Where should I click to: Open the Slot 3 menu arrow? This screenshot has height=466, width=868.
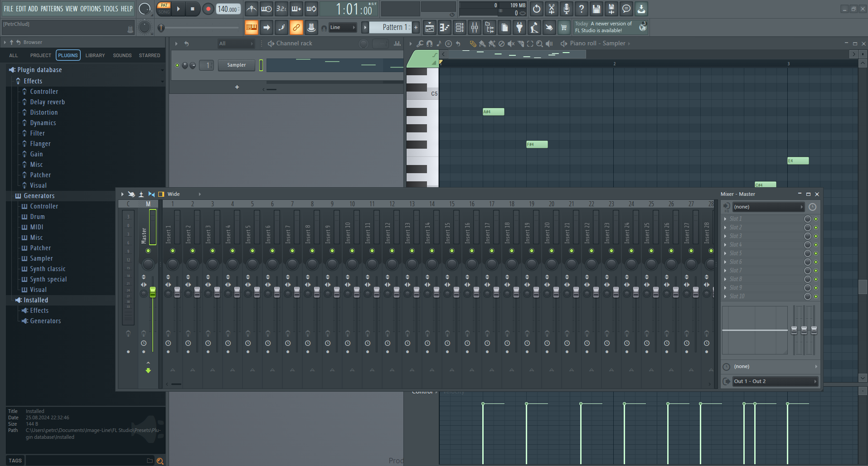point(725,236)
